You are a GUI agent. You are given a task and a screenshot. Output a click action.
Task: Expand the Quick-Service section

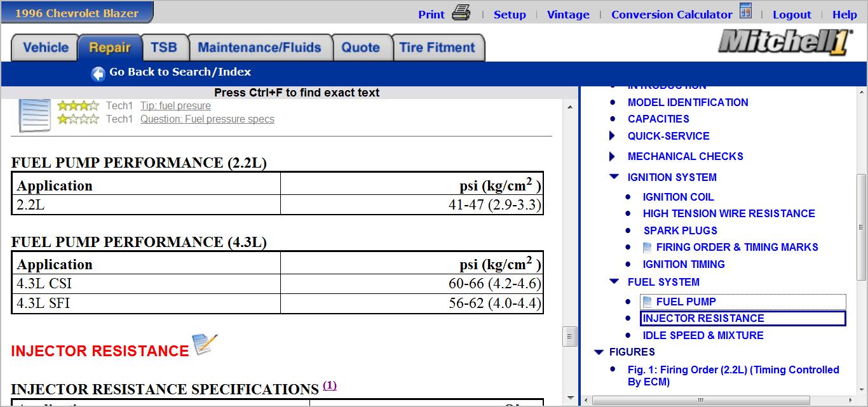612,136
